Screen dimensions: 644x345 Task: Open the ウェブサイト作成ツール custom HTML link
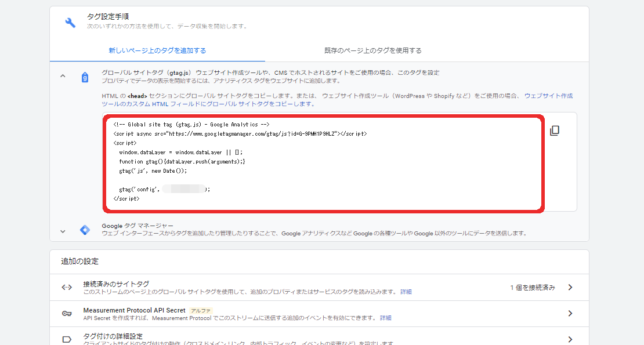coord(337,100)
